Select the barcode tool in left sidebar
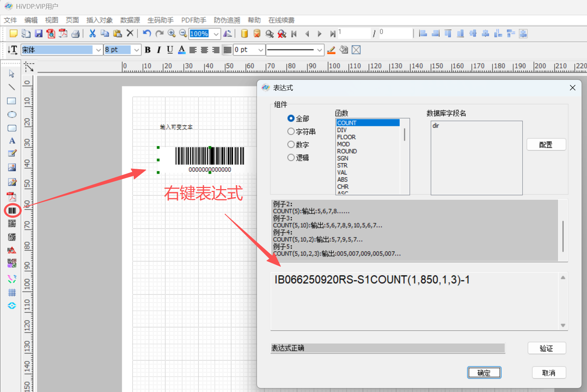This screenshot has height=392, width=587. click(x=12, y=211)
